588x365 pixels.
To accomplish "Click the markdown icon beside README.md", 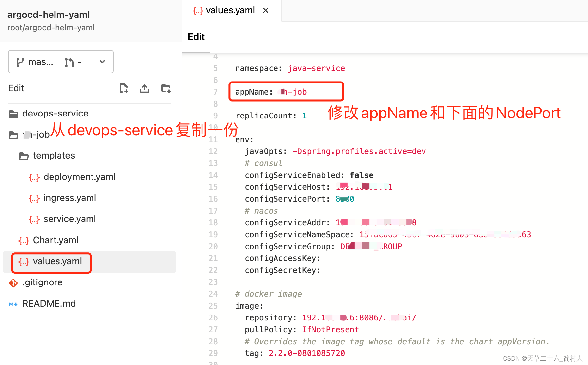I will 13,304.
